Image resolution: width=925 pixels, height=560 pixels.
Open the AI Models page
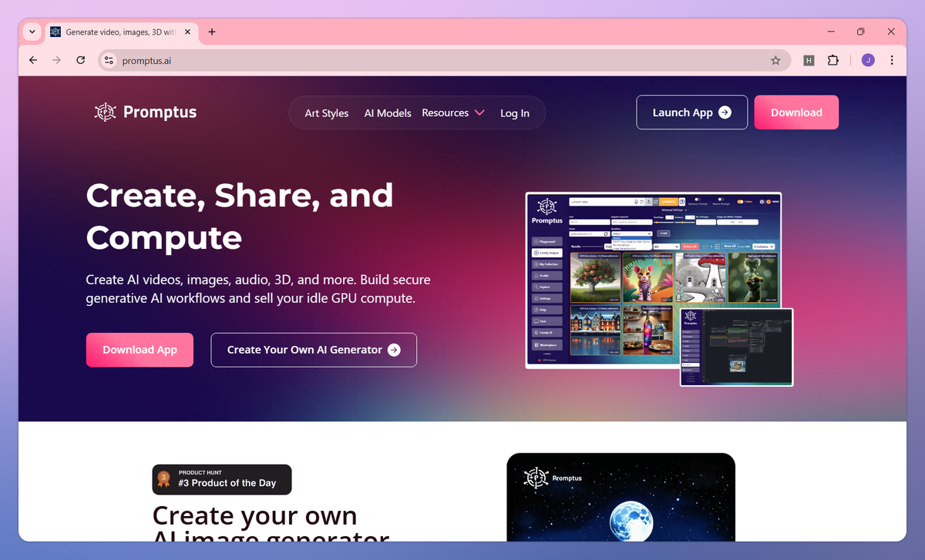388,113
